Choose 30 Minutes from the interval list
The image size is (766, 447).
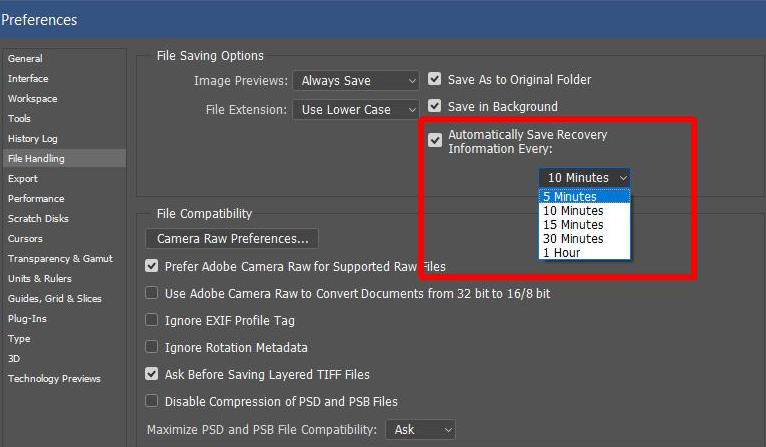[584, 239]
